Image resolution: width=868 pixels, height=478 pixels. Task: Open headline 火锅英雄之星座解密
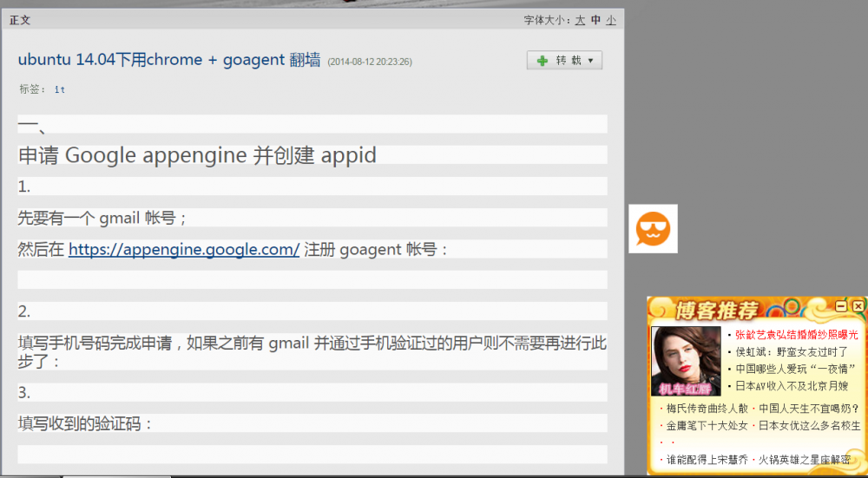point(805,460)
